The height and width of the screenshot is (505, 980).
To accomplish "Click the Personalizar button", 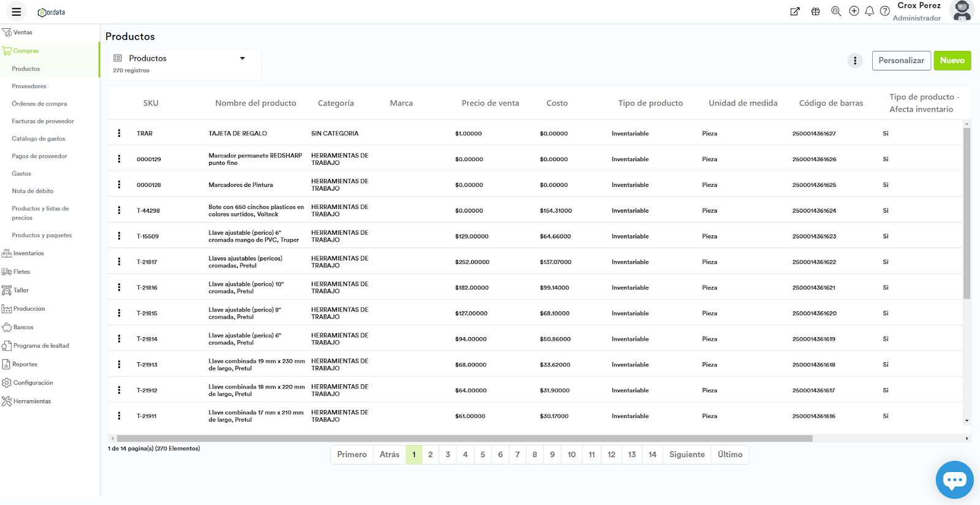I will (901, 61).
